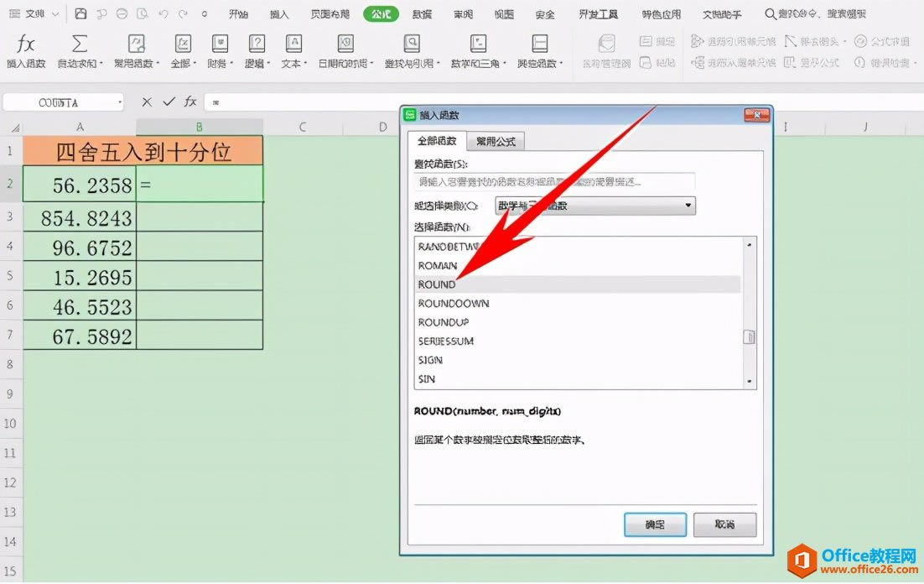Viewport: 924px width, 584px height.
Task: Open the function category combo box in dialog
Action: [x=595, y=206]
